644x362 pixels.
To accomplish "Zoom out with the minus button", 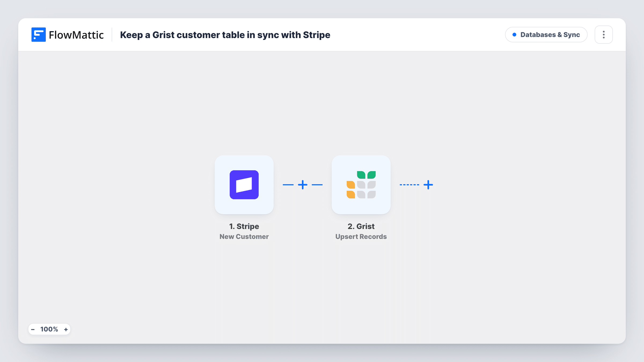I will (33, 329).
